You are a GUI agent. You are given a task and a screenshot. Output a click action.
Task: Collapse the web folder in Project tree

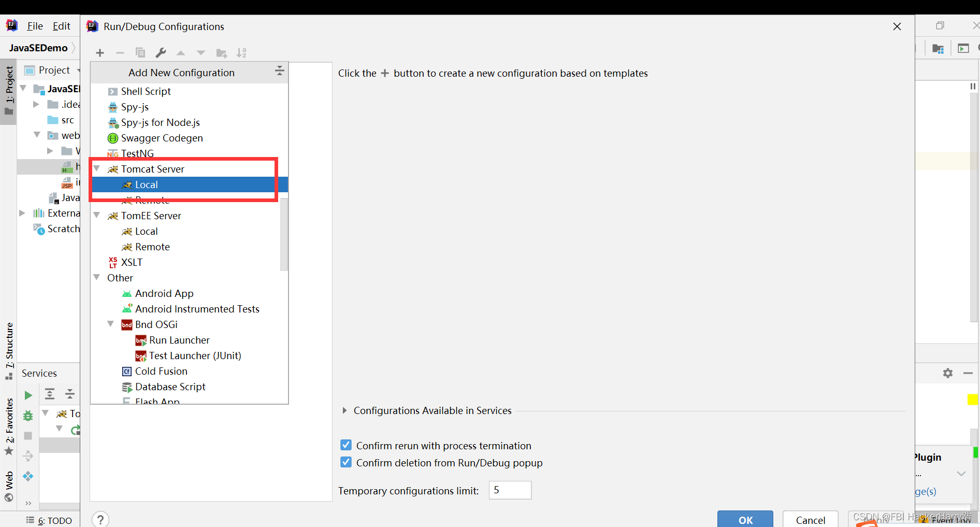coord(37,135)
